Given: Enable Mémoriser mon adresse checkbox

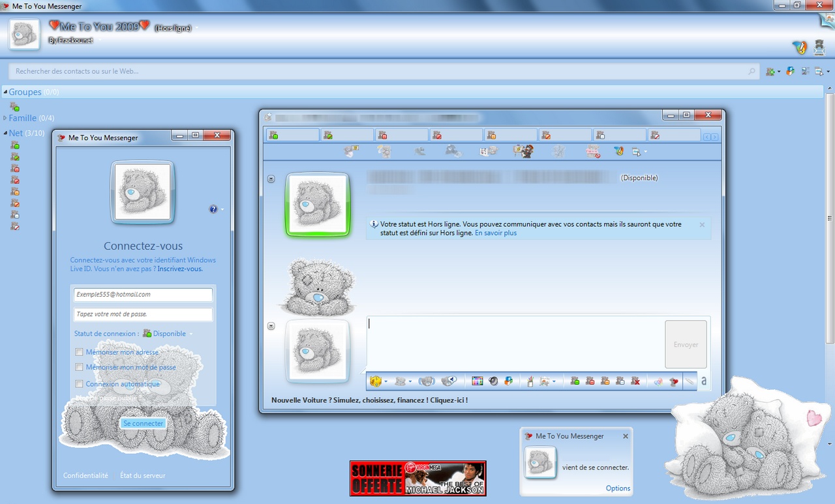Looking at the screenshot, I should tap(80, 352).
